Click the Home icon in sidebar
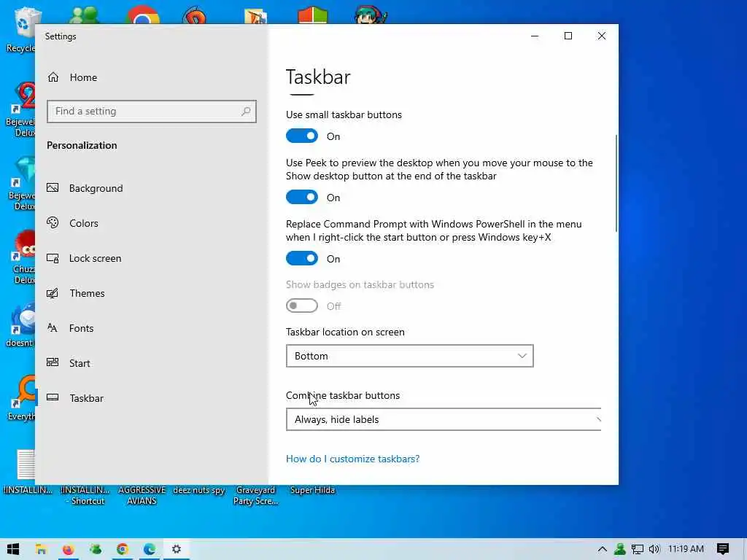This screenshot has width=747, height=560. (53, 77)
